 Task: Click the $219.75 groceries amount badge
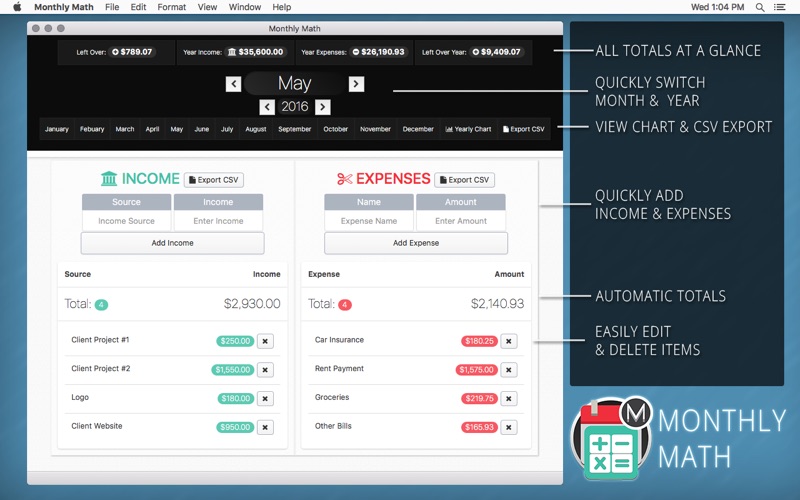tap(479, 398)
